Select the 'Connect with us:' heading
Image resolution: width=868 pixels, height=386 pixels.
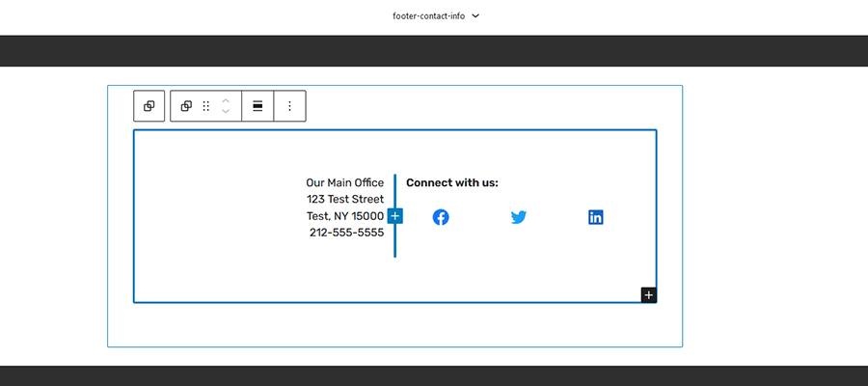click(x=451, y=182)
